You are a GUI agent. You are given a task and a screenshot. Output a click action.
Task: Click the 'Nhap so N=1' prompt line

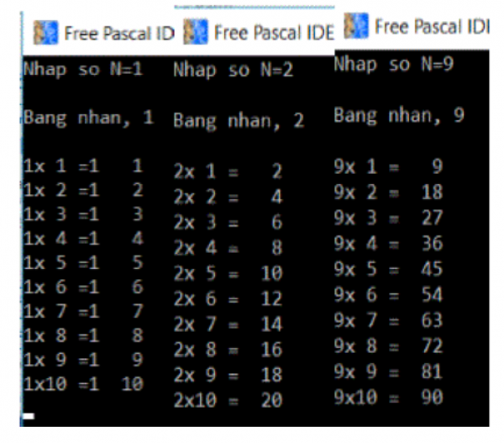pos(83,70)
